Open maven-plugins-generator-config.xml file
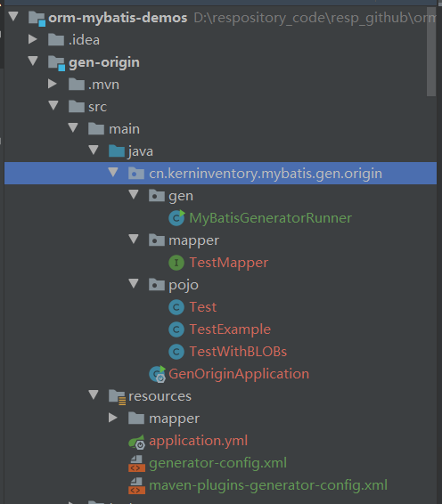 click(x=268, y=485)
